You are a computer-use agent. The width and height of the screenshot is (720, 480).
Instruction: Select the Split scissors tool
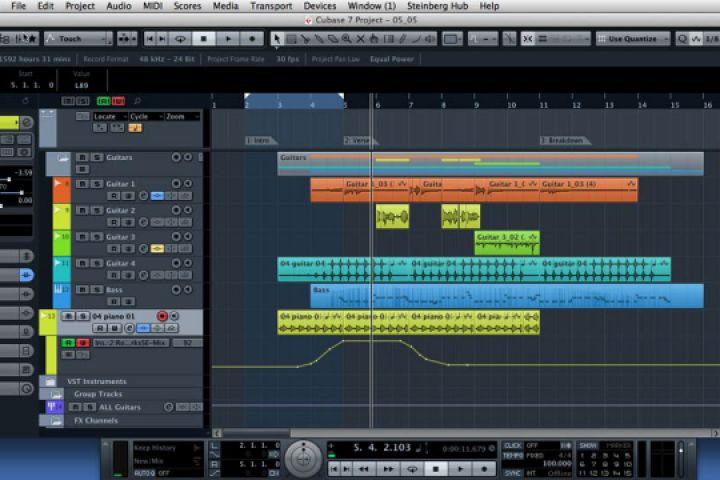[305, 39]
